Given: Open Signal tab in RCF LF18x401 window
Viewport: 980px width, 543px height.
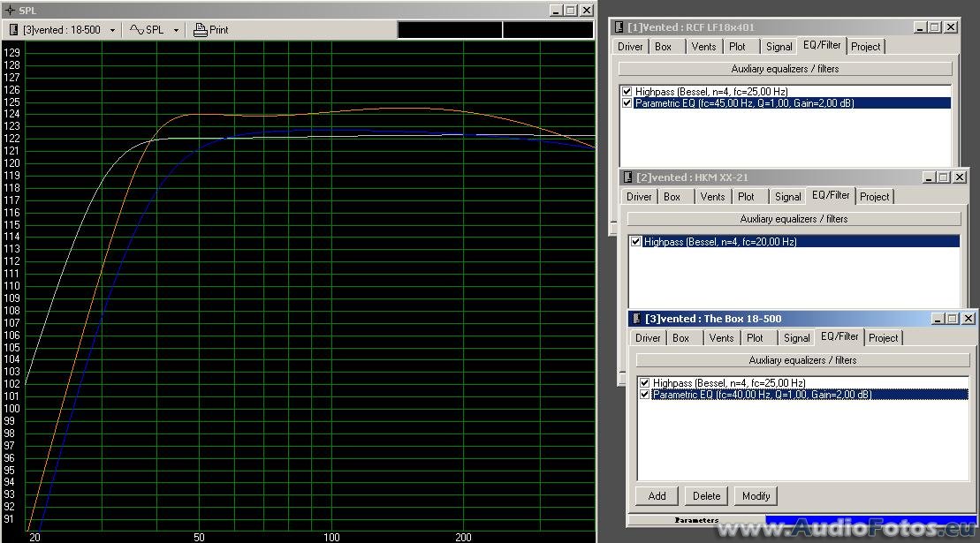Looking at the screenshot, I should point(779,47).
